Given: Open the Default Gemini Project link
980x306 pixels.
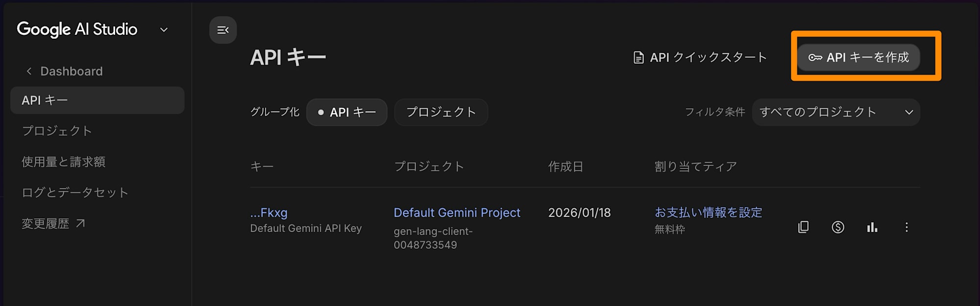Looking at the screenshot, I should pos(457,212).
